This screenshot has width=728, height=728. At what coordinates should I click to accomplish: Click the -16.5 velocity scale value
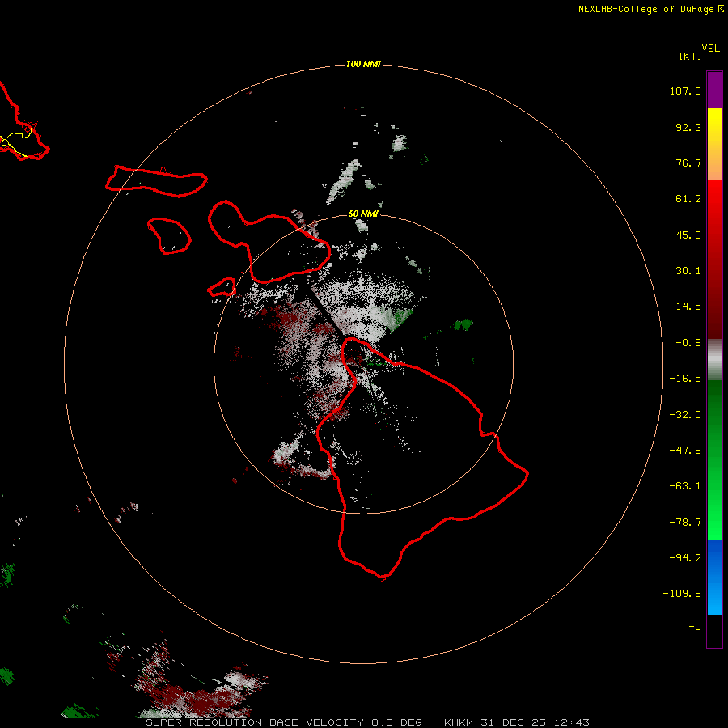(x=685, y=379)
